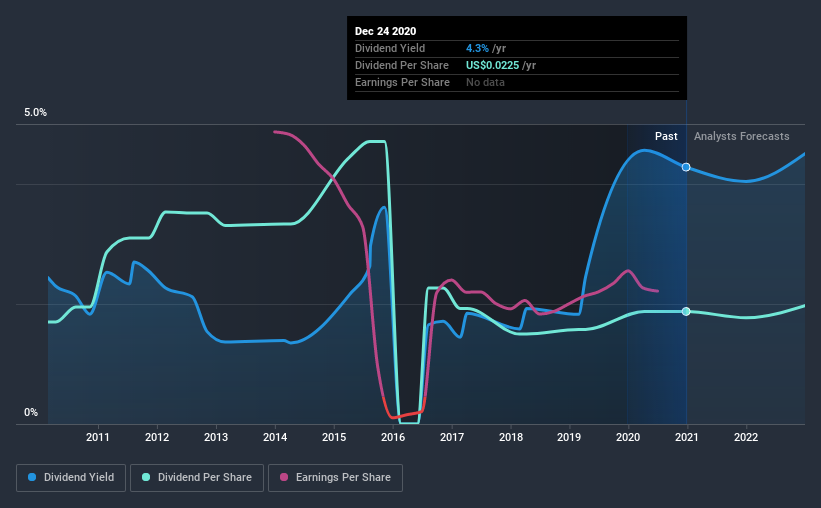The height and width of the screenshot is (508, 821).
Task: Click the 2022 x-axis year label
Action: (x=746, y=437)
